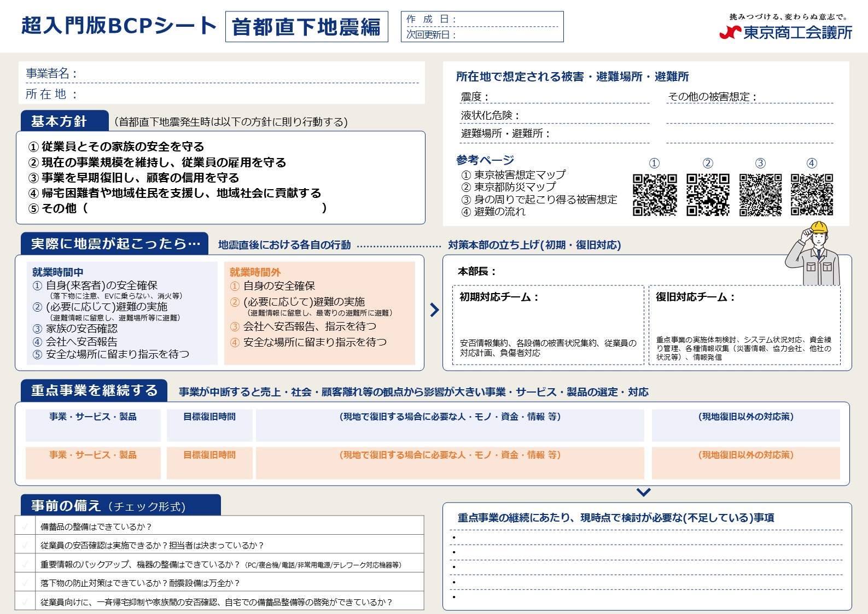Check the 備蓄品の整備はできているか checkbox
Viewport: 868px width, 614px height.
pos(25,527)
